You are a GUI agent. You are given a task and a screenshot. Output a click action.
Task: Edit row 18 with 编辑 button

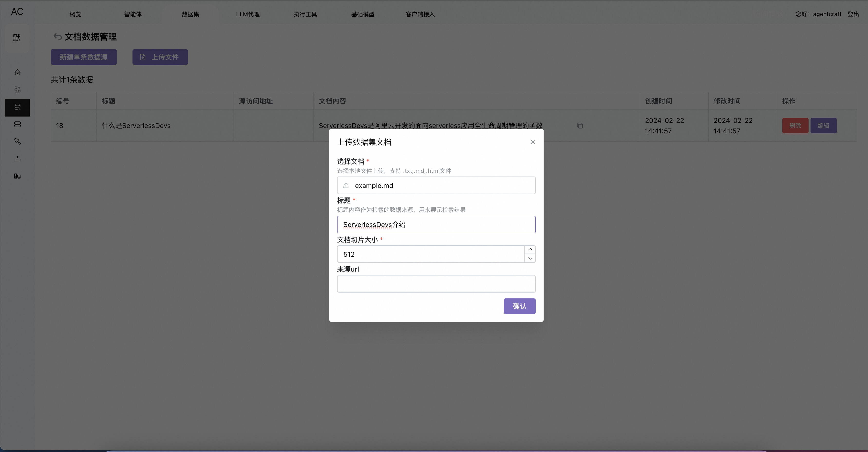coord(823,126)
